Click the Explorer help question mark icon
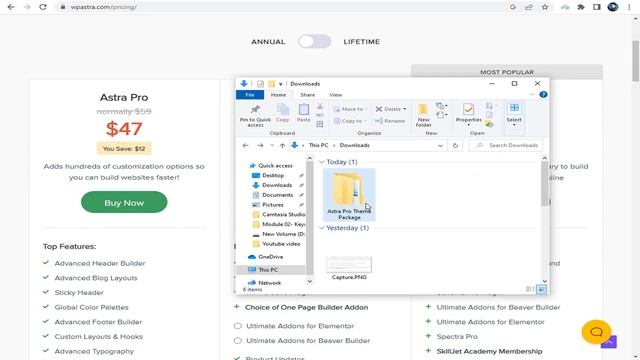 [x=543, y=95]
